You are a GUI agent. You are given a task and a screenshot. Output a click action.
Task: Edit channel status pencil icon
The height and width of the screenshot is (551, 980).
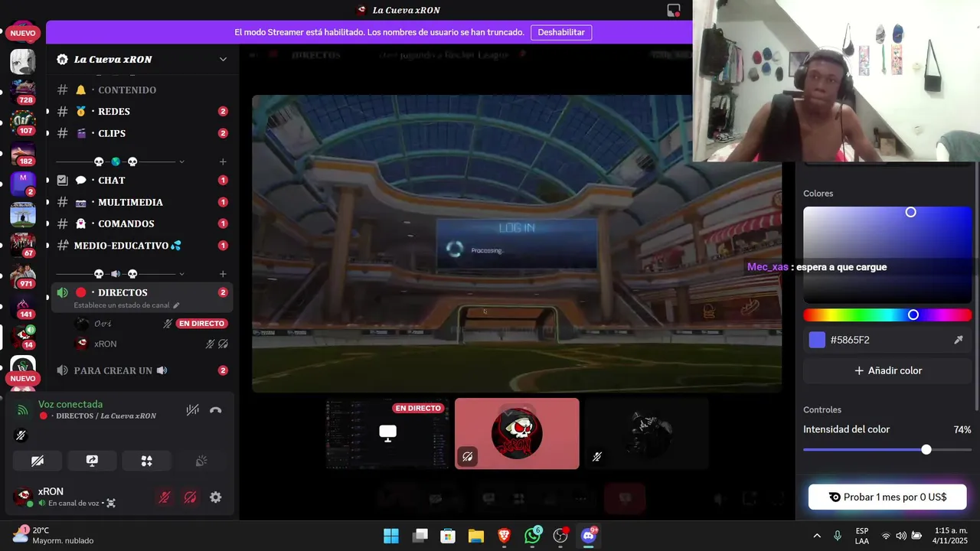pos(176,305)
